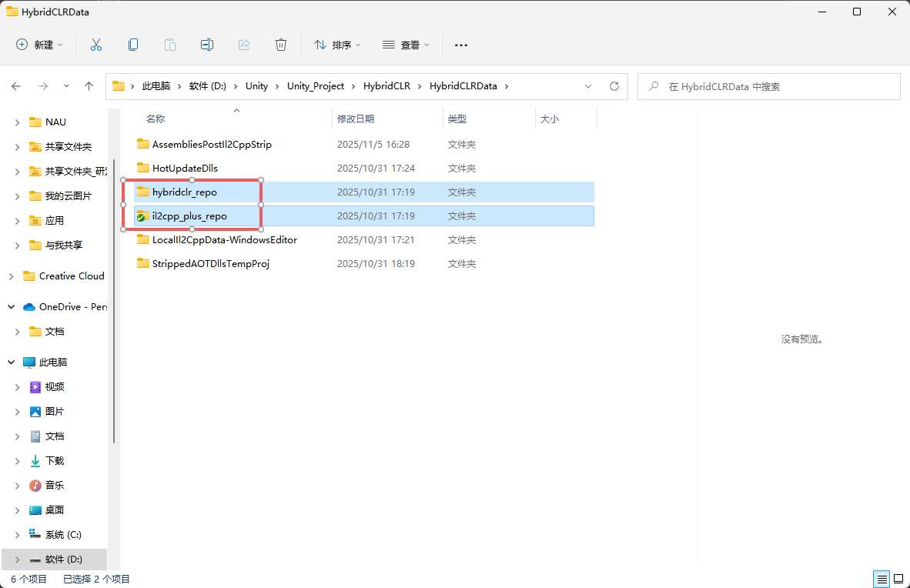The width and height of the screenshot is (910, 588).
Task: Go forward with the right arrow
Action: 43,86
